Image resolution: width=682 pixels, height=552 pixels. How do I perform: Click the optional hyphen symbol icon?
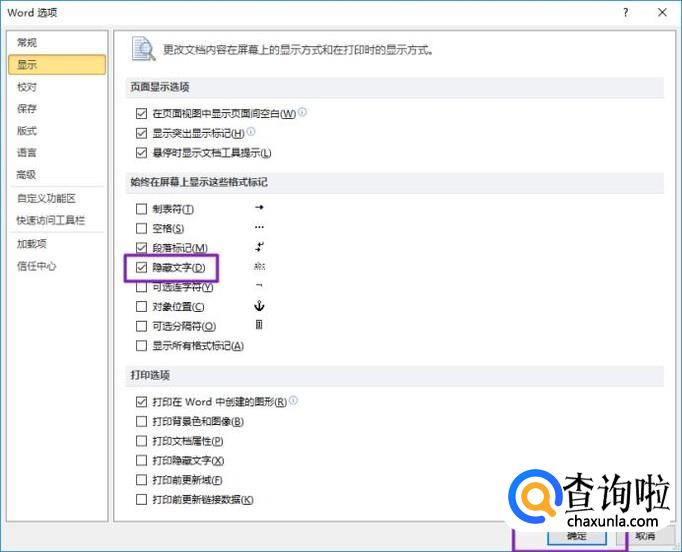[x=259, y=285]
